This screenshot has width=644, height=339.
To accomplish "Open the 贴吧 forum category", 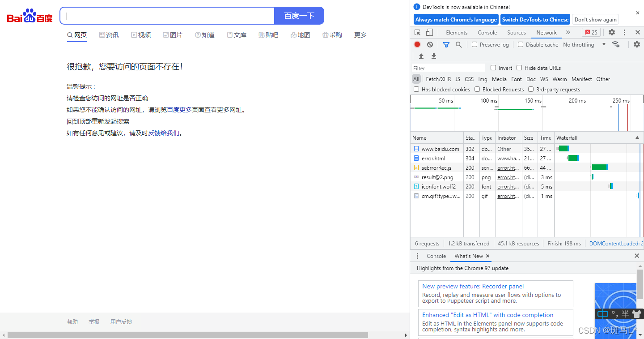I will click(268, 35).
